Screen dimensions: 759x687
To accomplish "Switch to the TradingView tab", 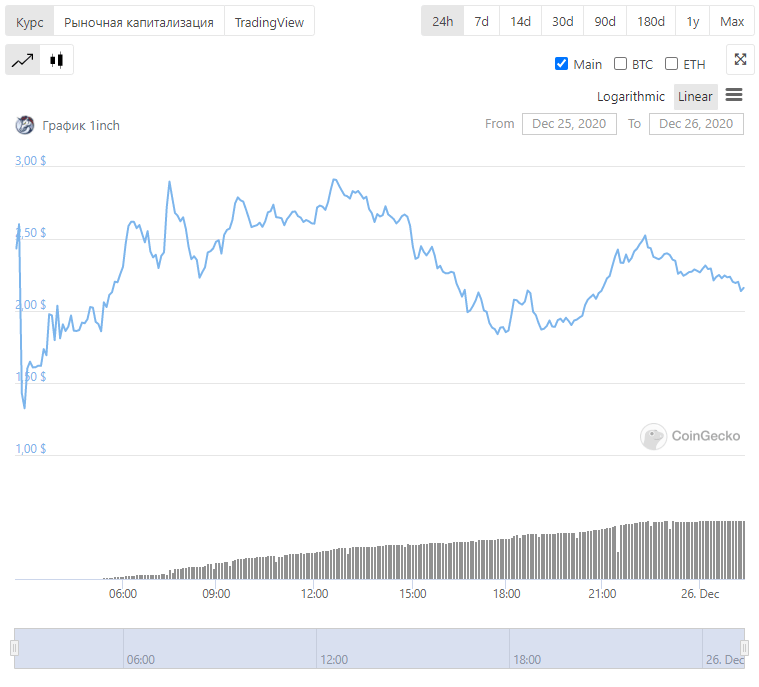I will click(x=269, y=21).
